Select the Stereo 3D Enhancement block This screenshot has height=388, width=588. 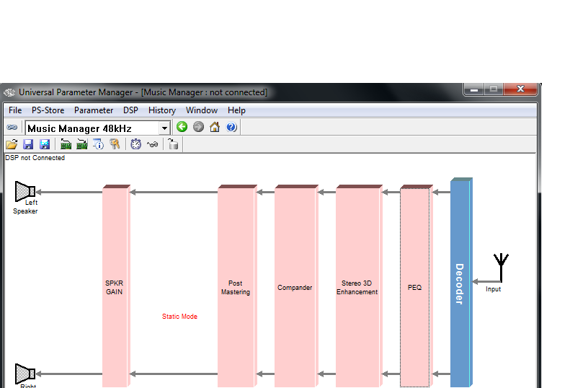[359, 286]
